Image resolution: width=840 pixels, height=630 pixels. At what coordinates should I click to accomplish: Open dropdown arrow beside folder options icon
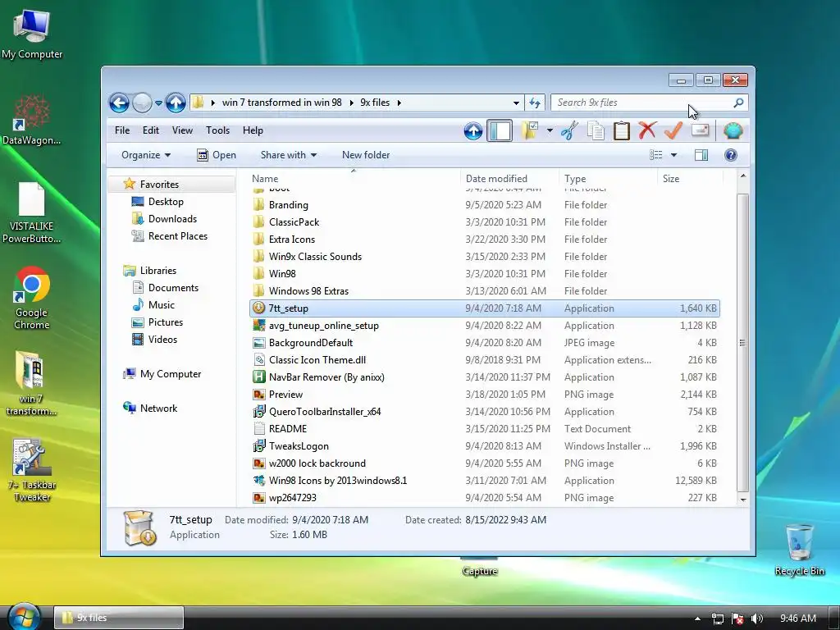(550, 130)
